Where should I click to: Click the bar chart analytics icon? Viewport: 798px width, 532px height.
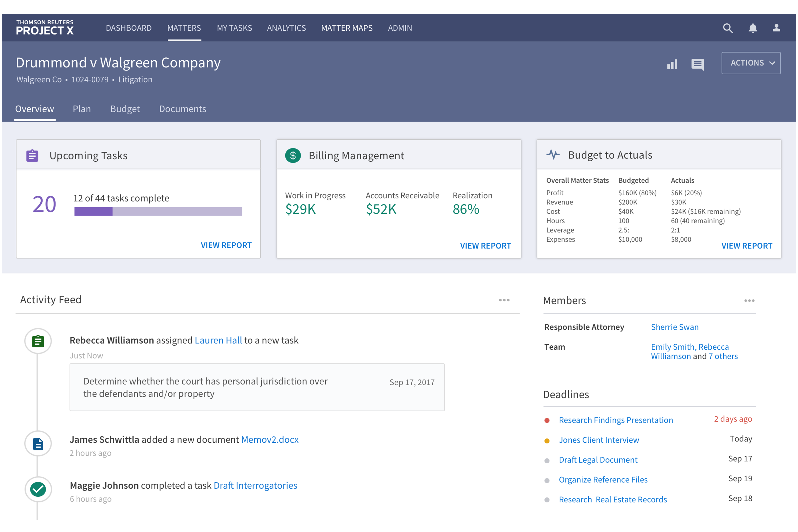[x=672, y=64]
